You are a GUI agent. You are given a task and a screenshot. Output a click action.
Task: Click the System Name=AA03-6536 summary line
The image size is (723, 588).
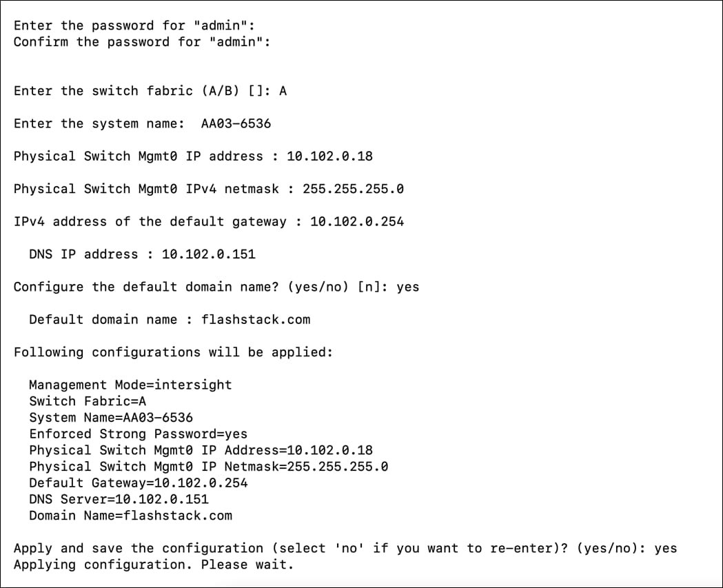click(x=111, y=418)
